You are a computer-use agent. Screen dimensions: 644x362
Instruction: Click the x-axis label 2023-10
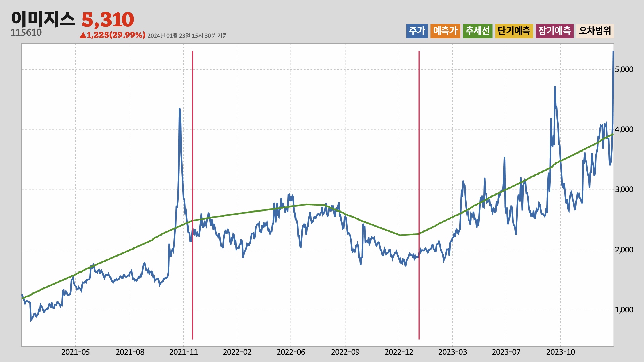[x=560, y=352]
